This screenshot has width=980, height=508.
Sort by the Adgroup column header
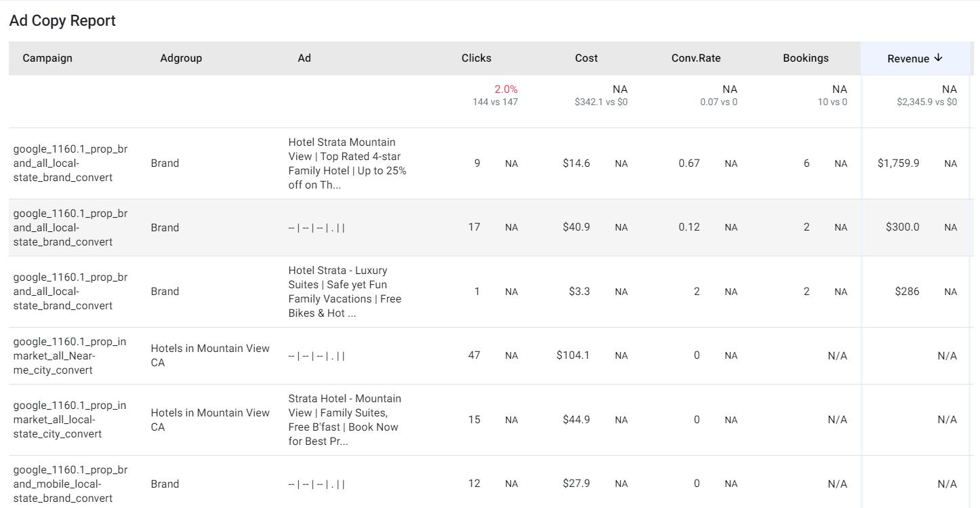click(x=181, y=58)
